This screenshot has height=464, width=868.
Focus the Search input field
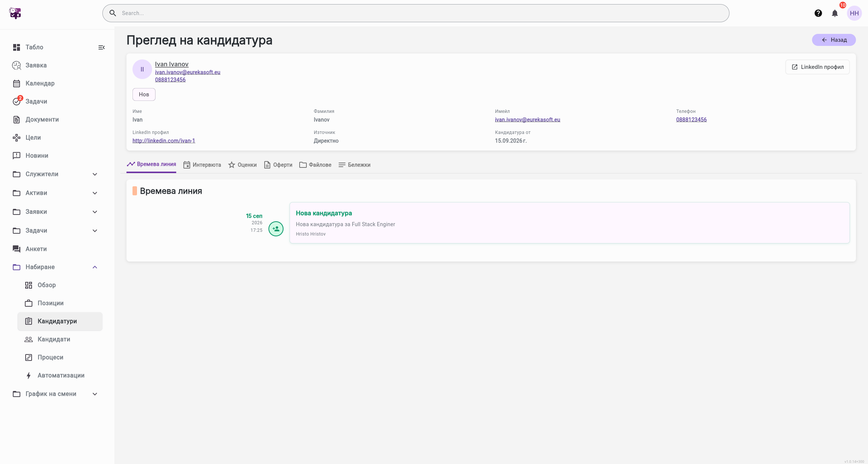pos(416,13)
